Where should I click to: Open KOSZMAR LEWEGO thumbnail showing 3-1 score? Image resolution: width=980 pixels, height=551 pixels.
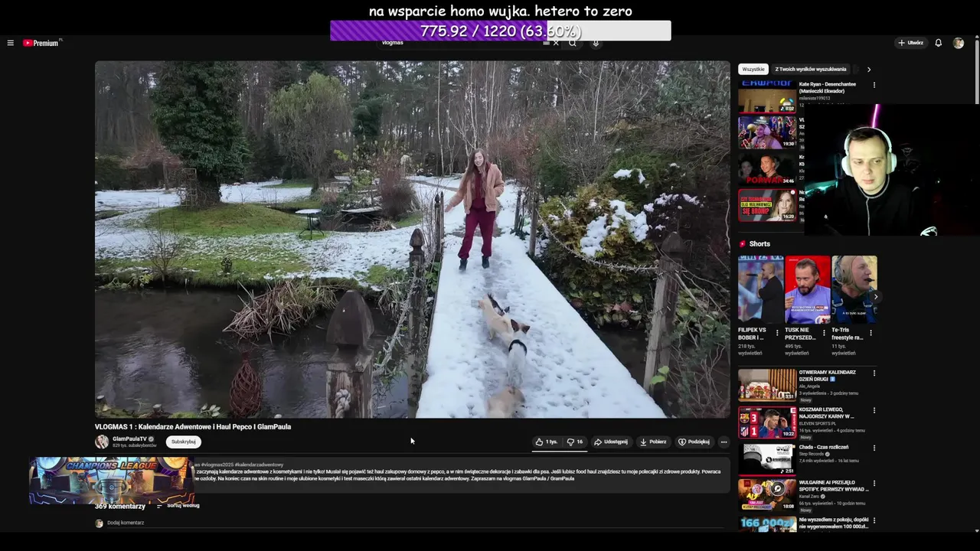click(x=767, y=422)
